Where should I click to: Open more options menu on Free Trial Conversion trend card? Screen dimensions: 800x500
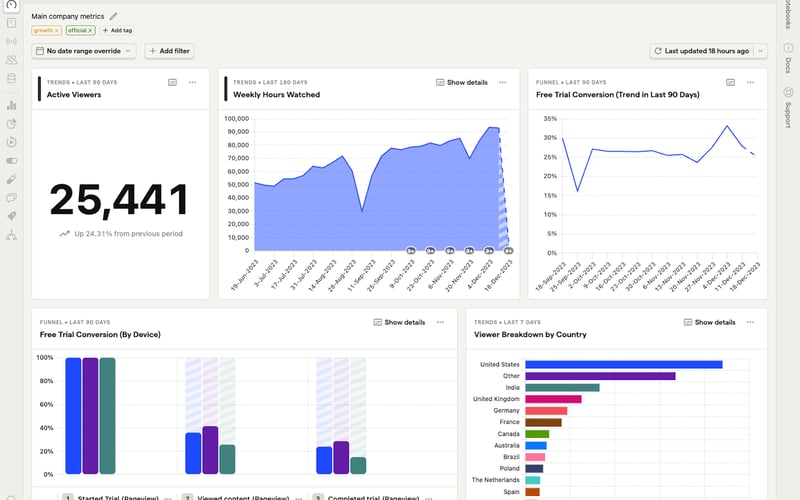tap(750, 82)
